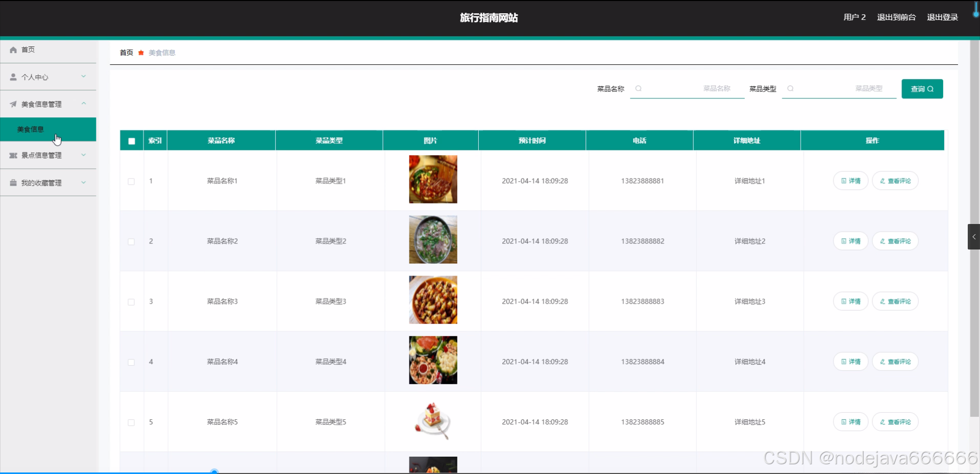The image size is (980, 474).
Task: Open 详情 for 菜品名称3
Action: tap(850, 301)
